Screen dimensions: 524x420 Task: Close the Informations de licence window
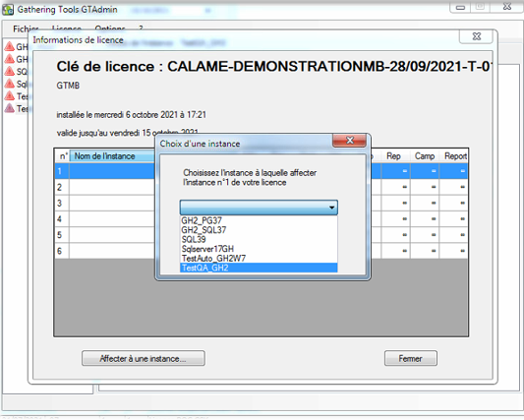[476, 36]
